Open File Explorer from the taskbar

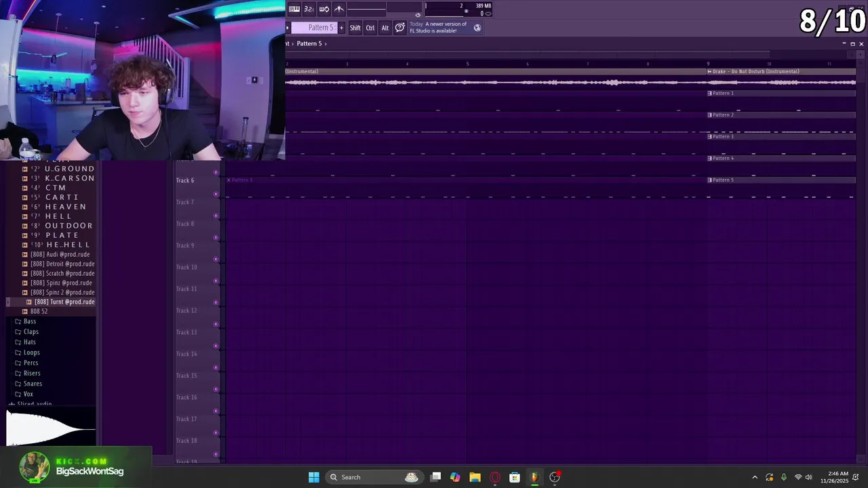click(x=475, y=477)
